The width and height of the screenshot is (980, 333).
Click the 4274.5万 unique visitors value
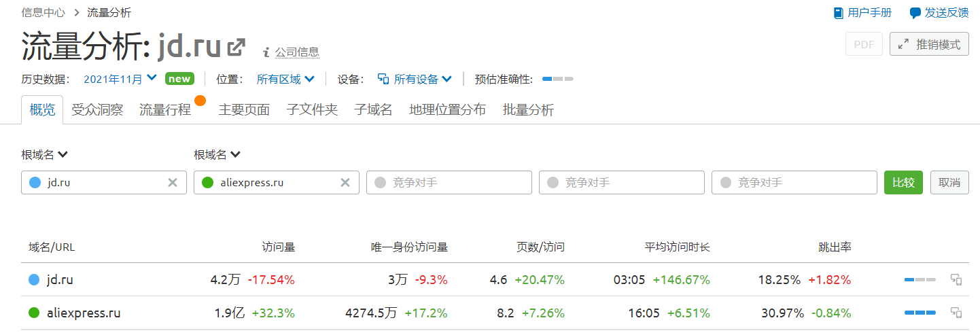pyautogui.click(x=371, y=313)
